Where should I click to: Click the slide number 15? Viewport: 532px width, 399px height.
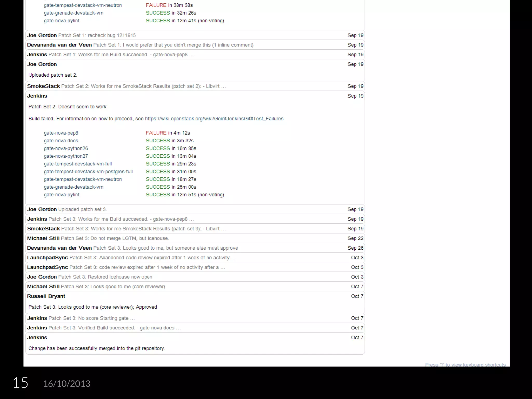tap(20, 383)
